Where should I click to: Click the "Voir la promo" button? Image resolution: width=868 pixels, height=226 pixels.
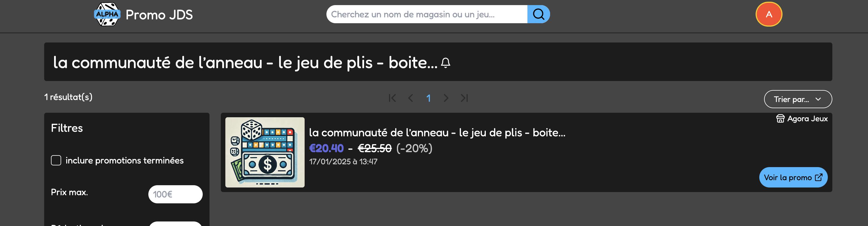coord(793,177)
